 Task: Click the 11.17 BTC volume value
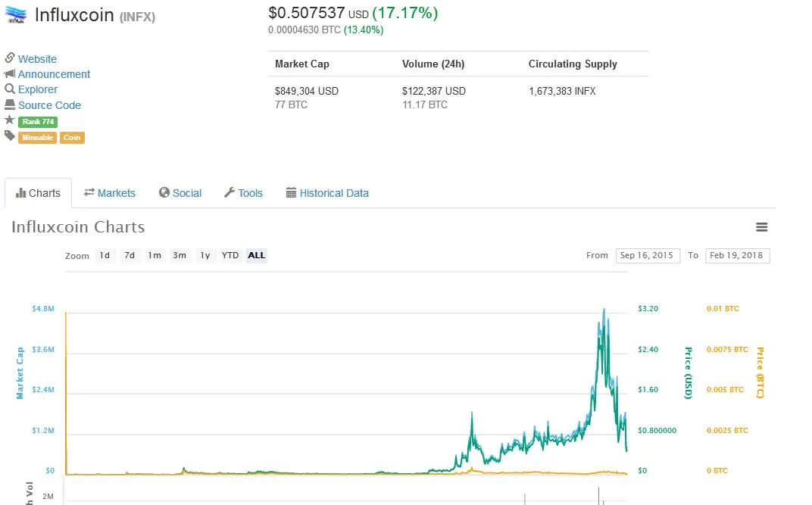pos(425,104)
